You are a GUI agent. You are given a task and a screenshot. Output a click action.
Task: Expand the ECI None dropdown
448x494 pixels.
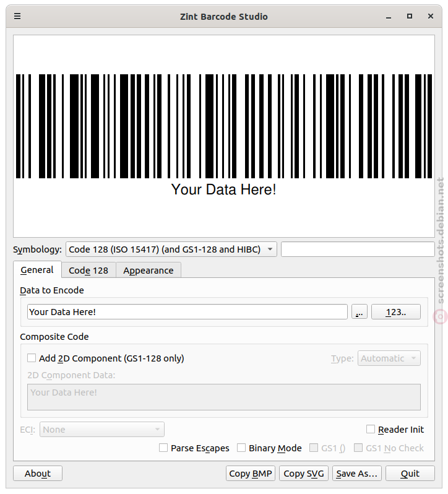101,430
